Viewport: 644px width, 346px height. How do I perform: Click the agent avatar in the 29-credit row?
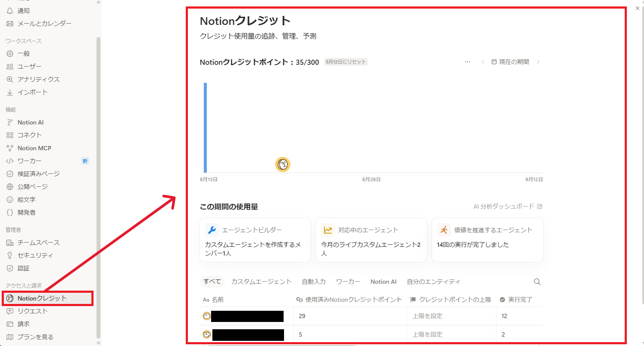(x=206, y=316)
